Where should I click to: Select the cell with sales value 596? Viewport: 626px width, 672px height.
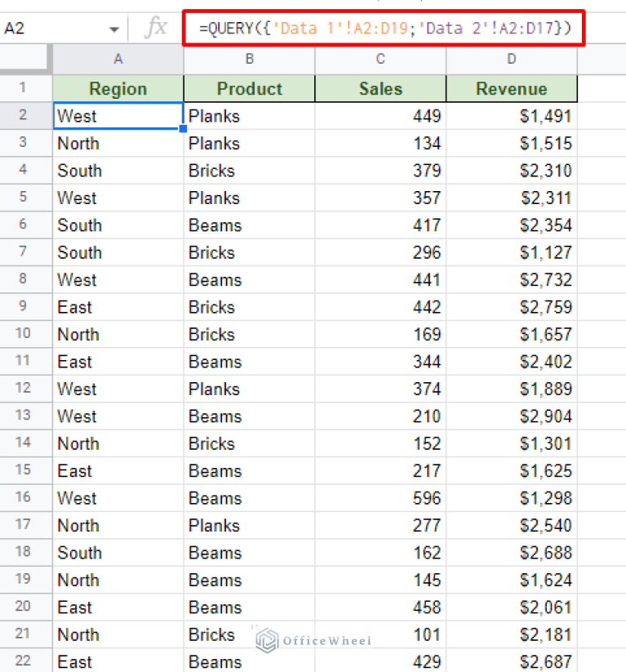pos(380,498)
